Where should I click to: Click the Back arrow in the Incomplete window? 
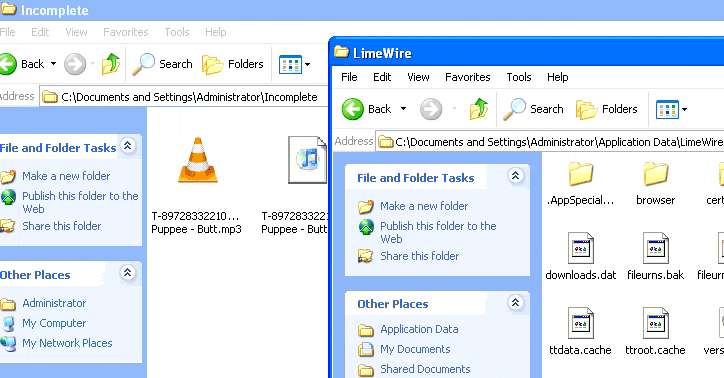pyautogui.click(x=8, y=64)
